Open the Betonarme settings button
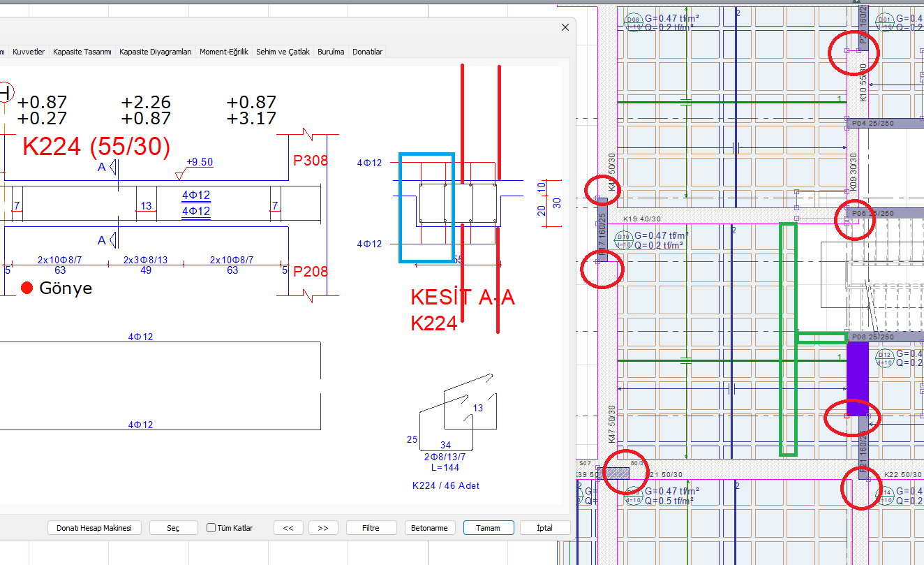 coord(429,528)
